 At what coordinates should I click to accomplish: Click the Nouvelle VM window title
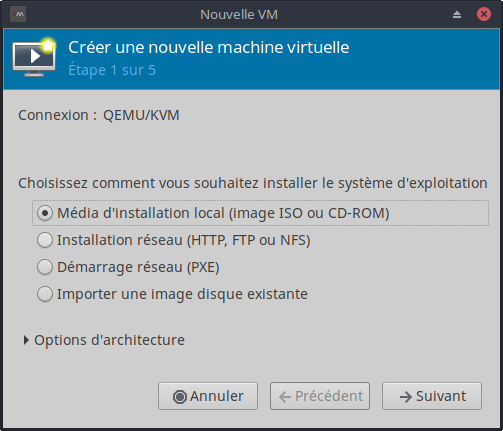(x=239, y=15)
